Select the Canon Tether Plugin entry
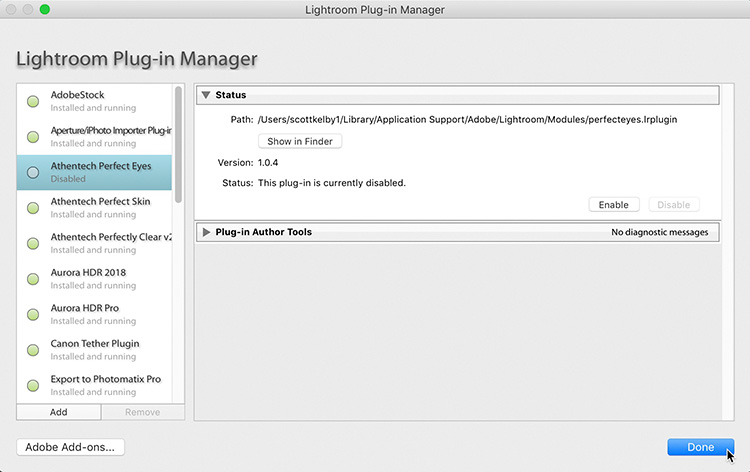750x472 pixels. coord(94,350)
